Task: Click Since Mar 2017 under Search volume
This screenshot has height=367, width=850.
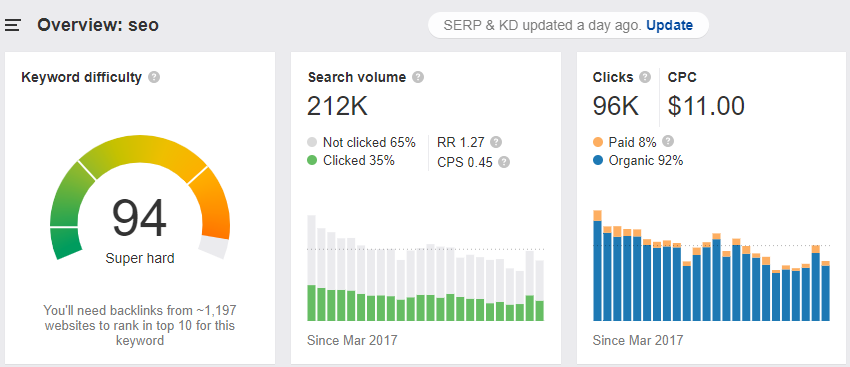Action: pos(352,340)
